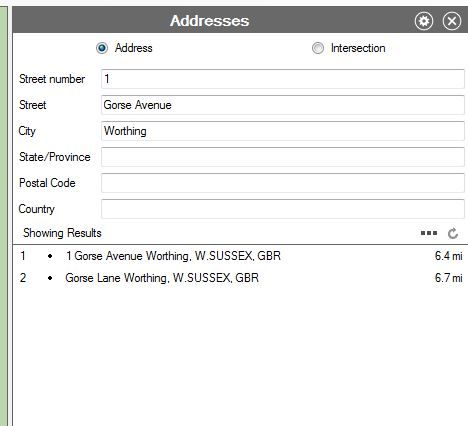Click the Street field containing Gorse Avenue

[283, 105]
